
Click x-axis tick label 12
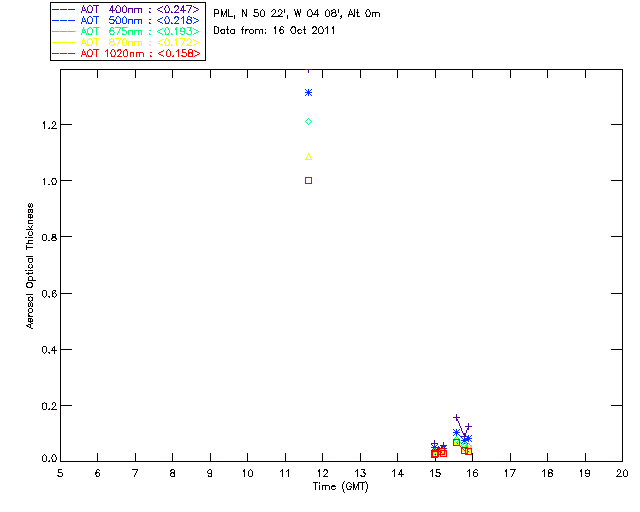click(322, 474)
